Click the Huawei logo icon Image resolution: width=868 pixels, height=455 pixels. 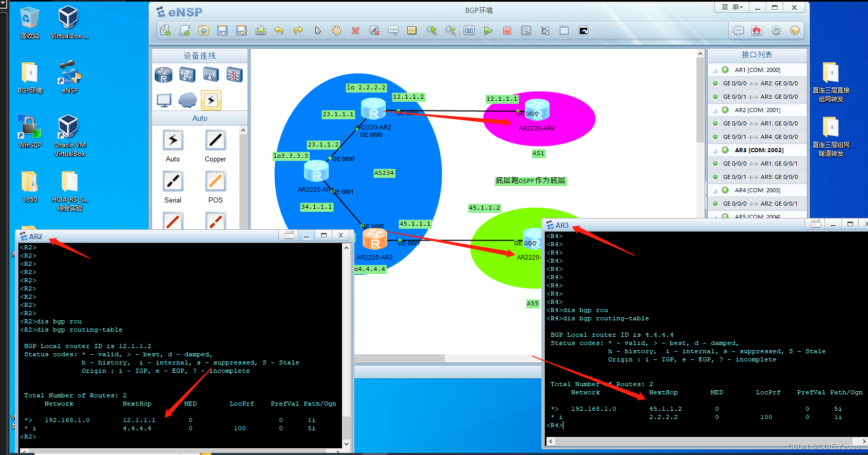tap(757, 30)
